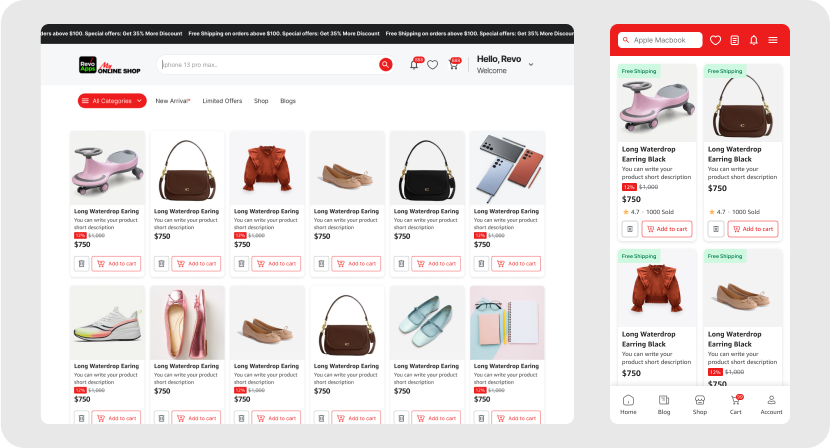Open the New Arrival menu item
Image resolution: width=830 pixels, height=448 pixels.
173,101
